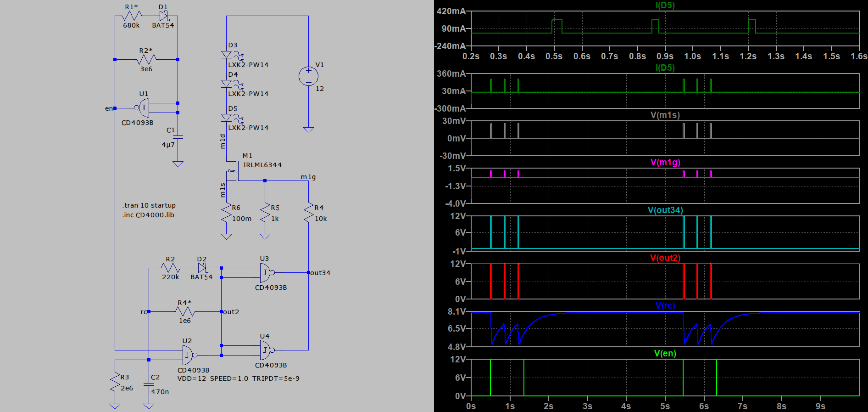Select the R1* resistor symbol
This screenshot has width=868, height=412.
(x=132, y=16)
